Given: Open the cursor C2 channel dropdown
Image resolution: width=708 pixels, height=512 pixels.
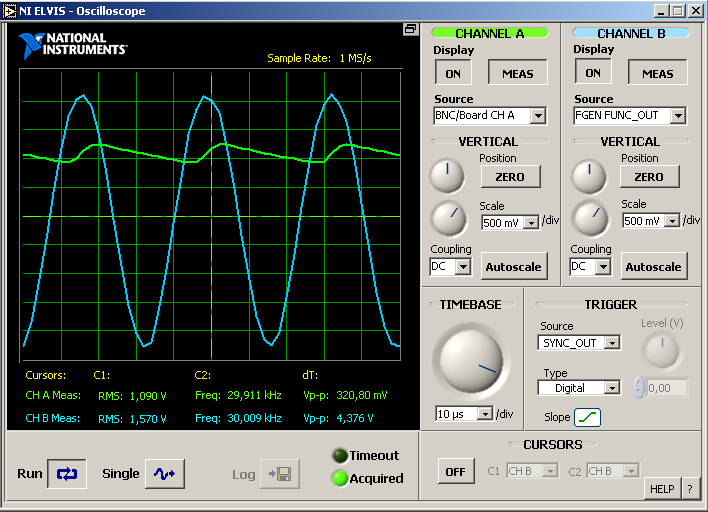Looking at the screenshot, I should tap(631, 471).
